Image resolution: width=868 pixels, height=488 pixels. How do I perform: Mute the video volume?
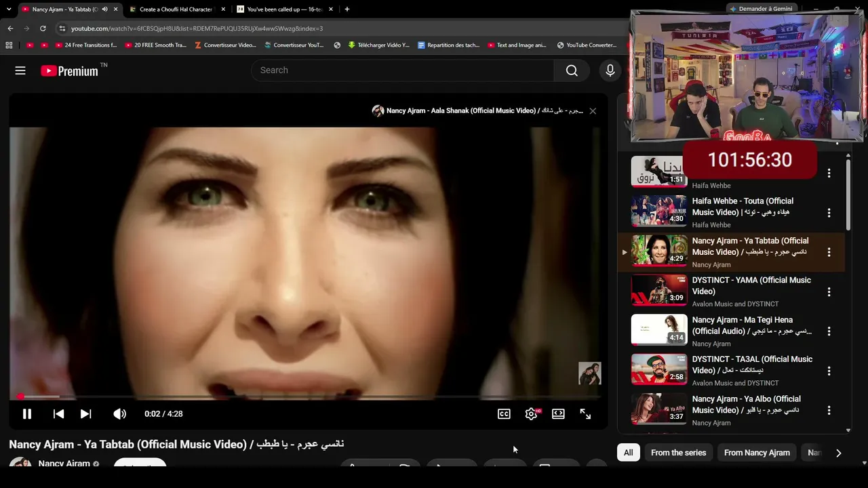tap(119, 414)
